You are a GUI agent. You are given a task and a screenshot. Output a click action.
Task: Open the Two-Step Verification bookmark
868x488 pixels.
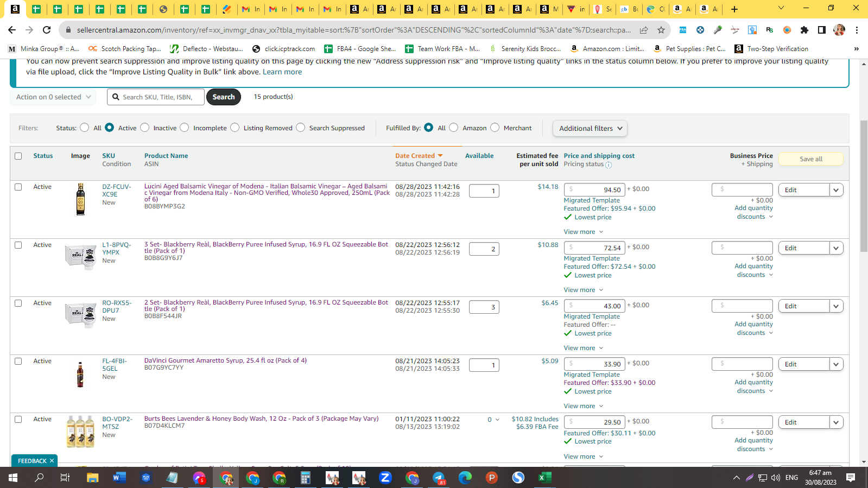(x=771, y=49)
